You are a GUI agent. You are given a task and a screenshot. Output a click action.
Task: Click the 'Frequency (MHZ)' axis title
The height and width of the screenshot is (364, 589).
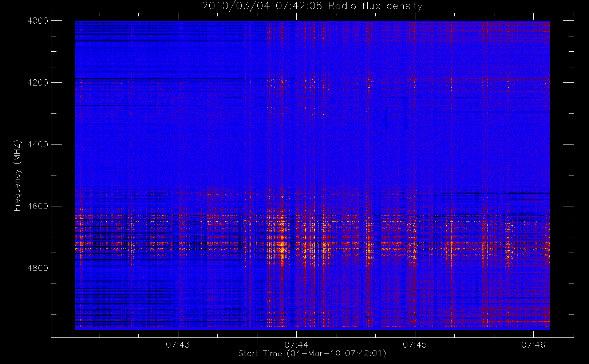[17, 175]
